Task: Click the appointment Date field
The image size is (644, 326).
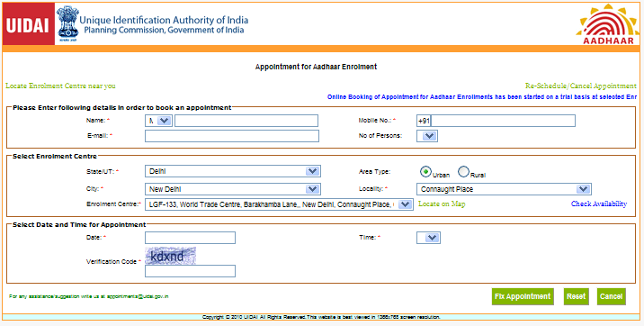Action: point(190,238)
